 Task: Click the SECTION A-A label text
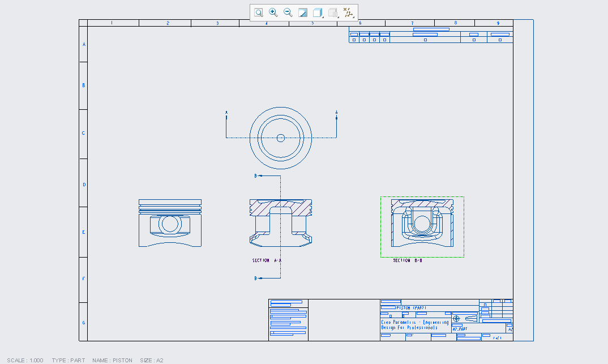[267, 260]
